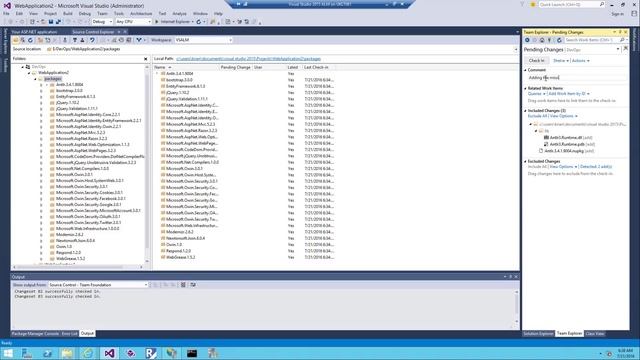Toggle Word Wrap in Output toolbar
Screen dimensions: 640x360
[193, 284]
